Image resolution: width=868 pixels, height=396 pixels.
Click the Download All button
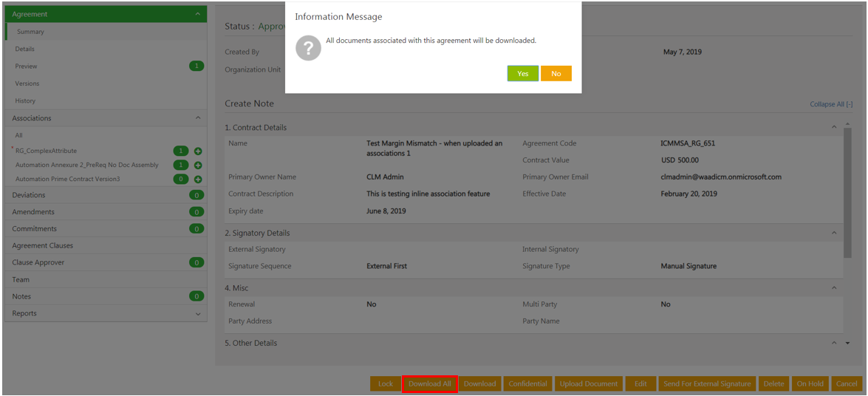coord(429,384)
